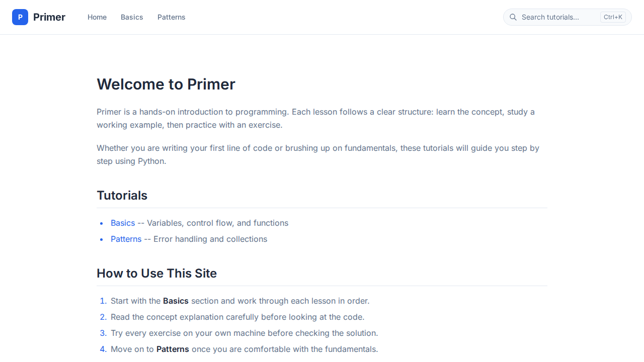Click the blue Primer "P" logo icon
The image size is (644, 362).
(20, 17)
